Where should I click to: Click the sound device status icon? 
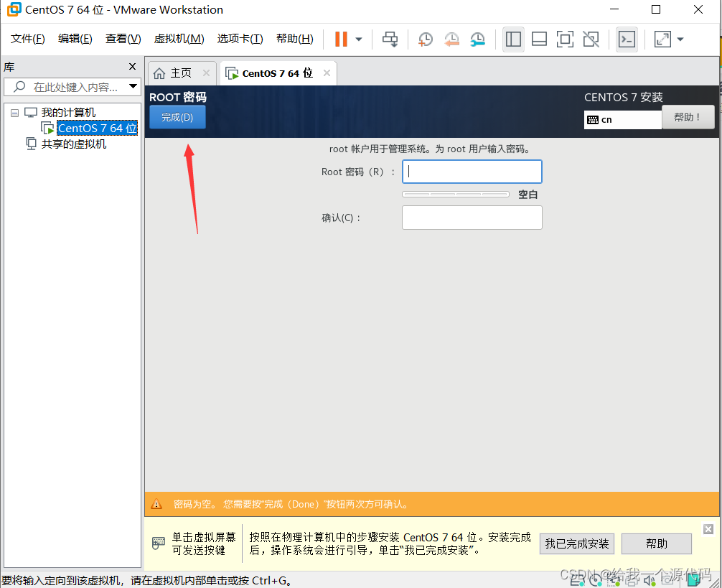(x=650, y=581)
